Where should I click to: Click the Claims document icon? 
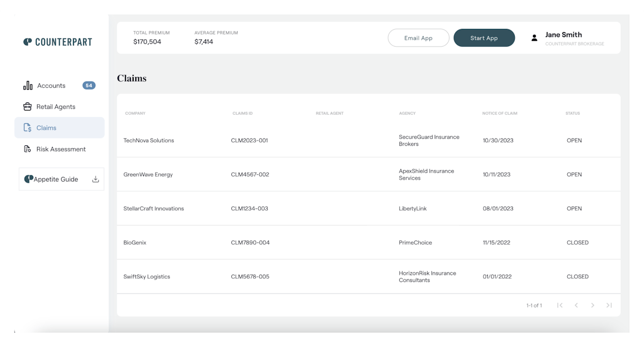click(27, 128)
